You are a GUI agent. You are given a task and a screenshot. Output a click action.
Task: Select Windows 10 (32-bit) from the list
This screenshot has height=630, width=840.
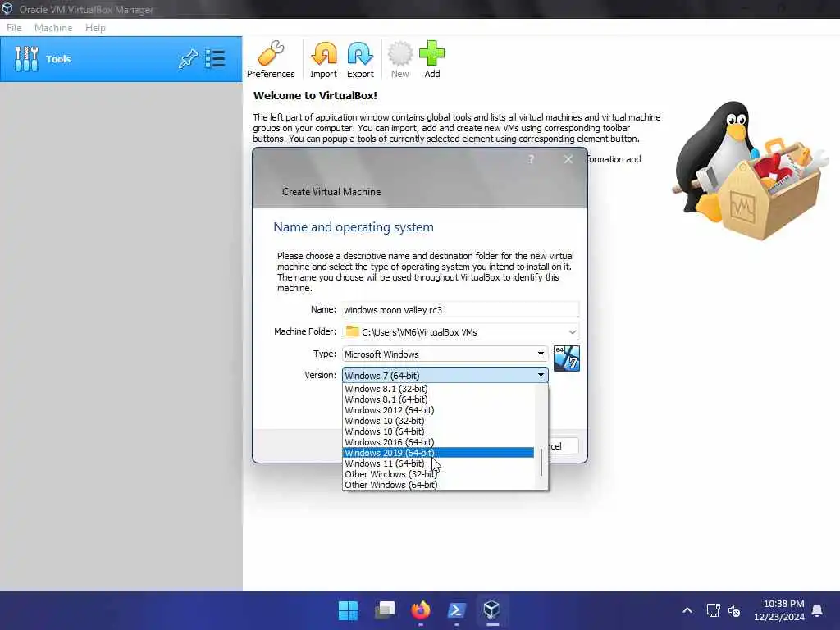point(438,421)
